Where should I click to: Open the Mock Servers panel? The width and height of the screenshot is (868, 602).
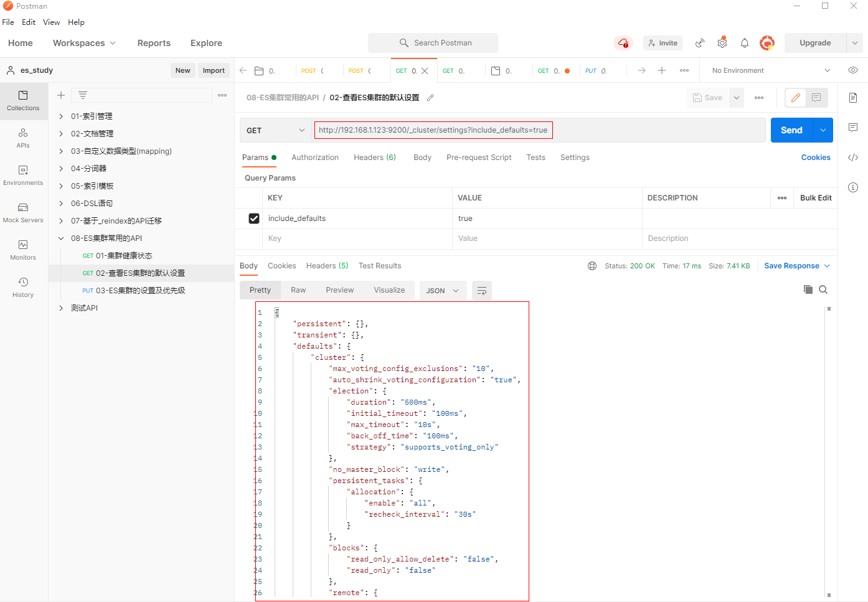tap(23, 212)
